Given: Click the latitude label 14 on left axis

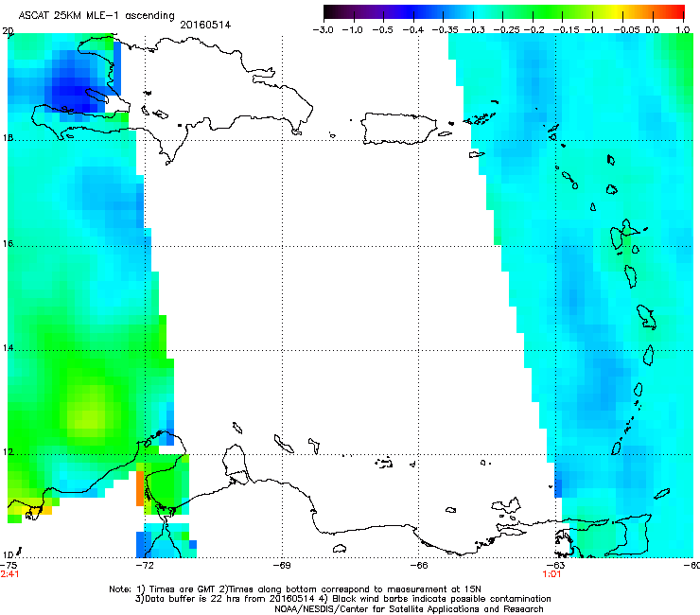Looking at the screenshot, I should click(8, 348).
